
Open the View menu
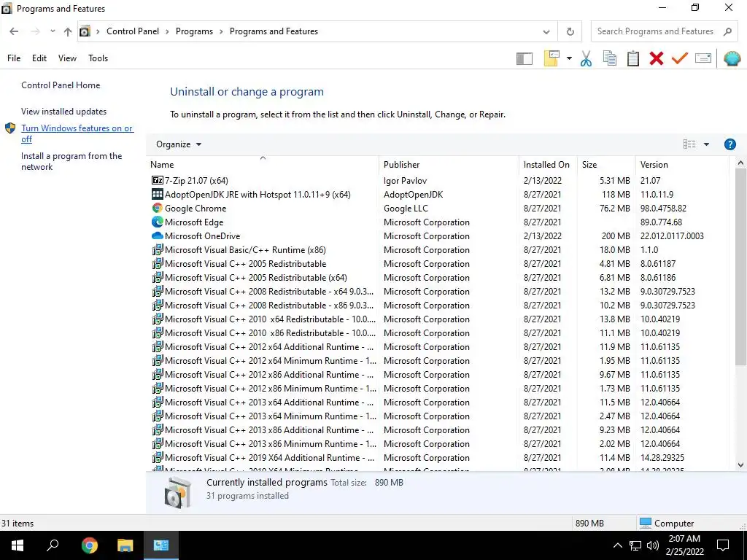pos(67,58)
